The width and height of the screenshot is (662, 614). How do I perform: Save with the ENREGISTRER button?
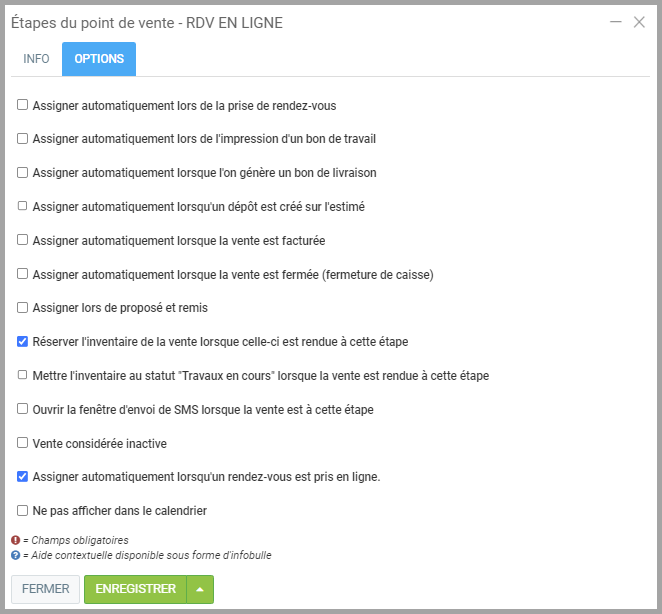pos(135,589)
